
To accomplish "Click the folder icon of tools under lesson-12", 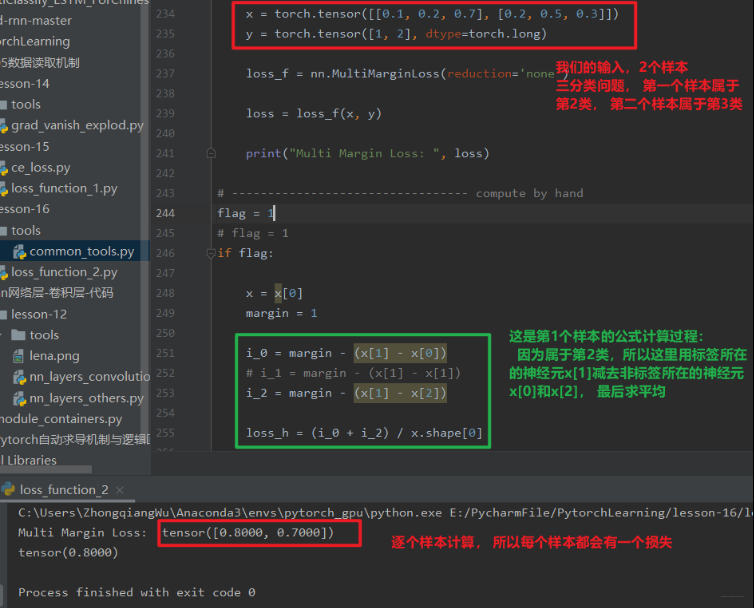I will tap(18, 335).
